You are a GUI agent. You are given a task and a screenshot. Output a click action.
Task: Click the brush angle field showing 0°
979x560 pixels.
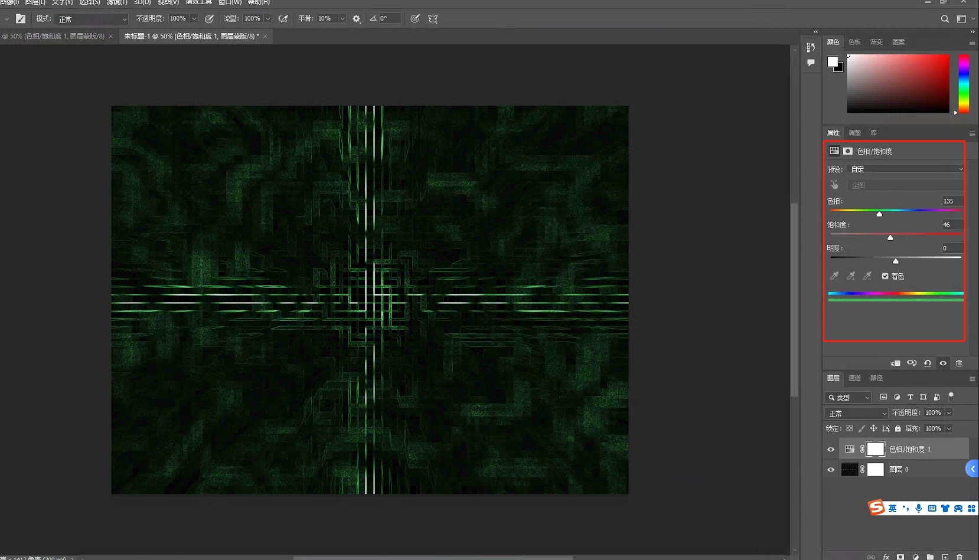coord(389,19)
